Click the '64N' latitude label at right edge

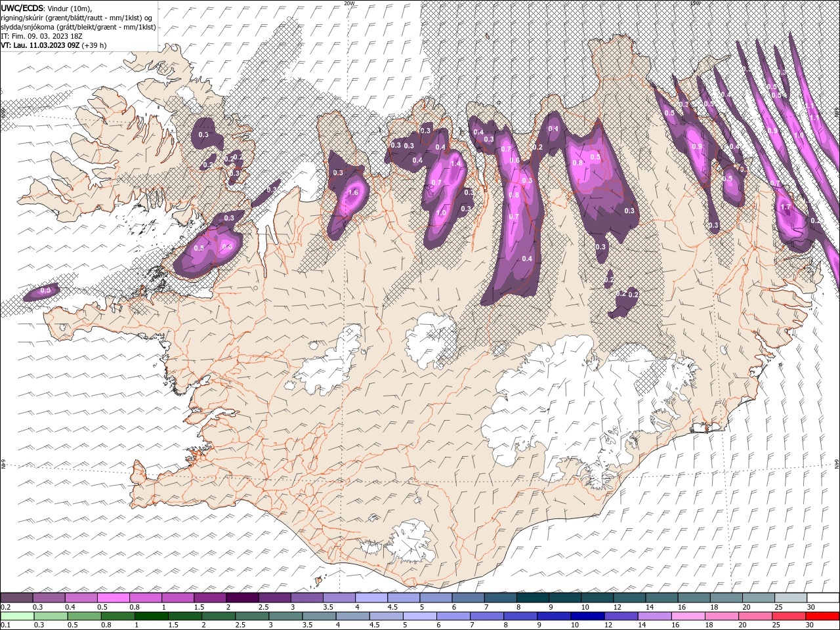(x=837, y=464)
